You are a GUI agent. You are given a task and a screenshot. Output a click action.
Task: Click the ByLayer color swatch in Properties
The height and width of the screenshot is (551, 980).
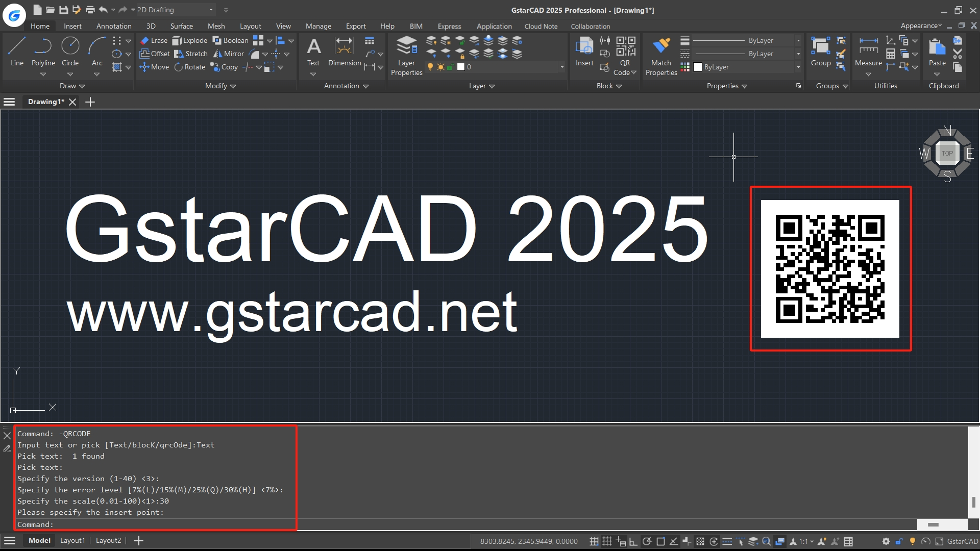(x=698, y=67)
